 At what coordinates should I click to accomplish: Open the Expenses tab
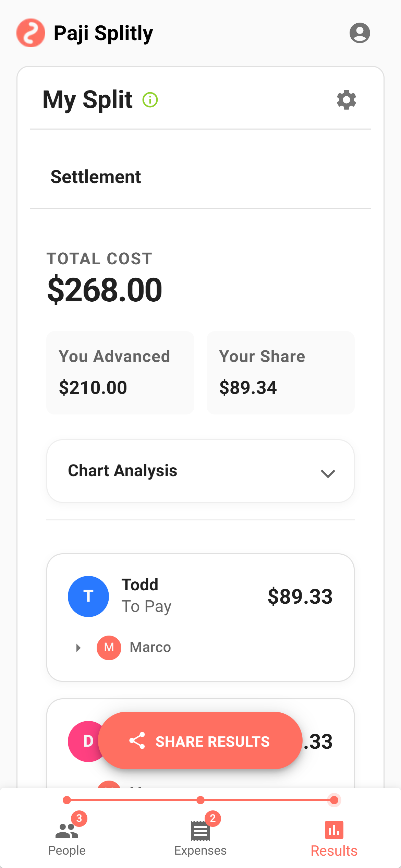tap(200, 836)
